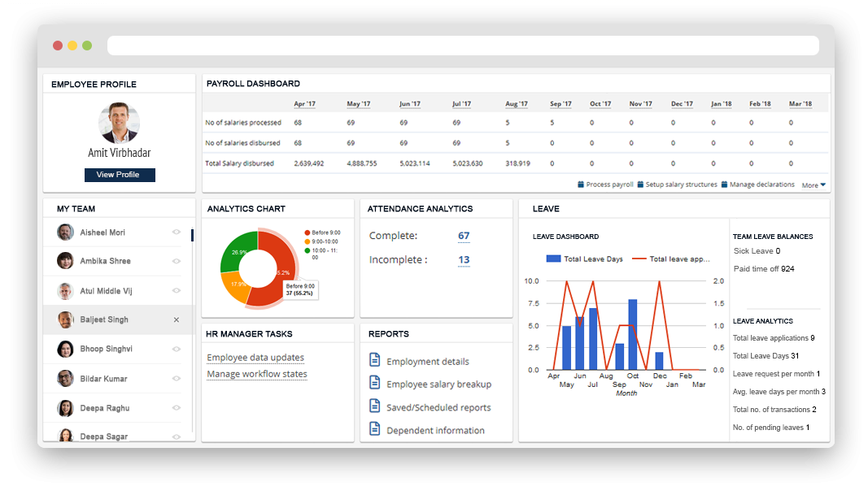Image resolution: width=868 pixels, height=491 pixels.
Task: Toggle the eye icon for Deepa Sagar
Action: 176,437
